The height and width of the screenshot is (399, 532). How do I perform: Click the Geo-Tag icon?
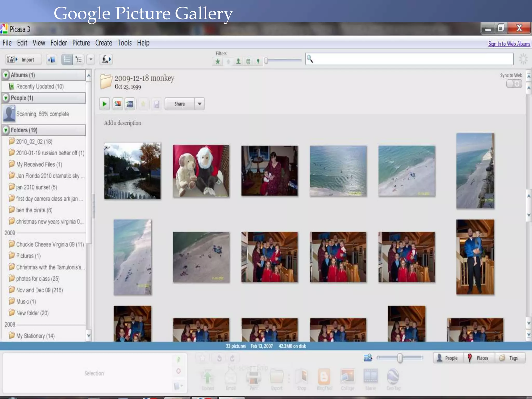tap(393, 380)
